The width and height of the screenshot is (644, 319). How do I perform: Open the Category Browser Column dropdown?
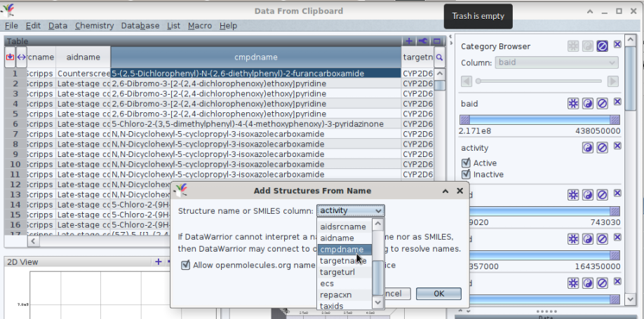[556, 63]
